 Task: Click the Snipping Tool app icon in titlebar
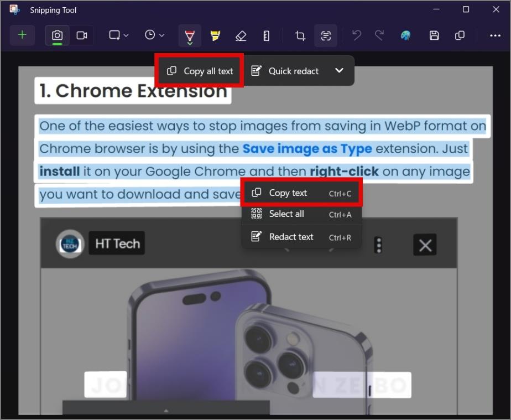[x=14, y=9]
